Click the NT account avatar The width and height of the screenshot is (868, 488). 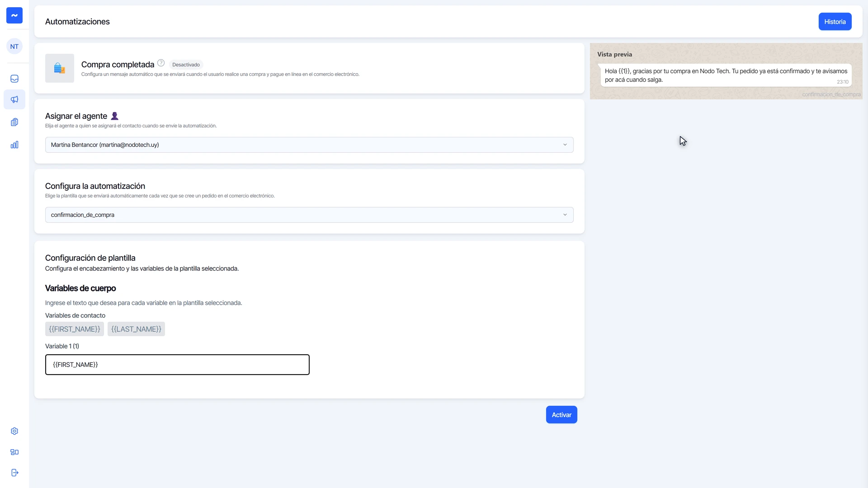point(14,46)
